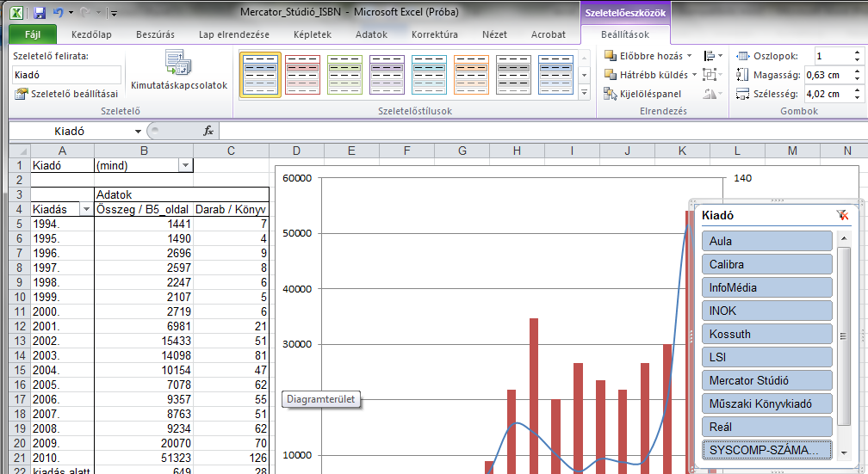Toggle the Calibra slicer item
This screenshot has height=474, width=868.
766,264
